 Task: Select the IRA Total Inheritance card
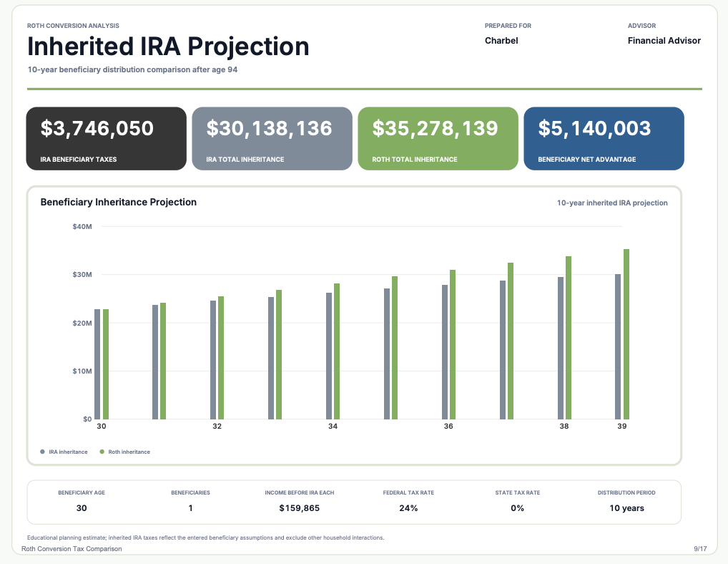pyautogui.click(x=272, y=138)
